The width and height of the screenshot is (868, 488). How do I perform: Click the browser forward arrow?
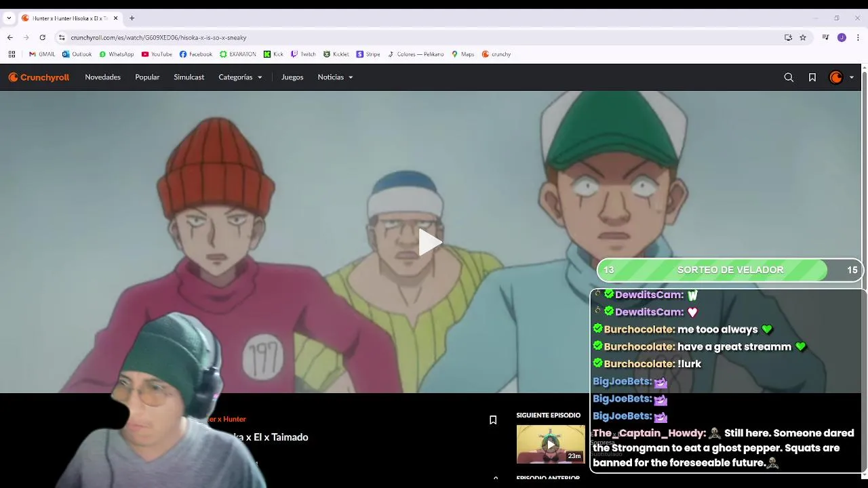pyautogui.click(x=26, y=37)
